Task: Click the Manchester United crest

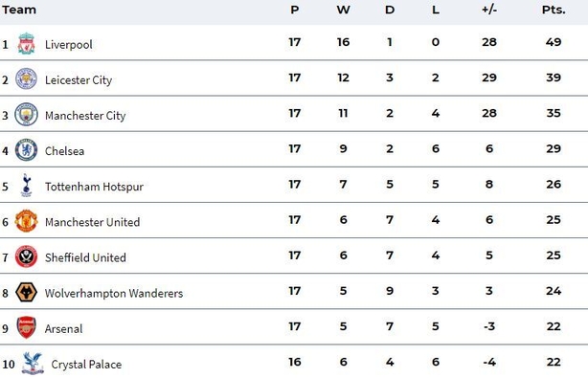Action: click(x=26, y=221)
